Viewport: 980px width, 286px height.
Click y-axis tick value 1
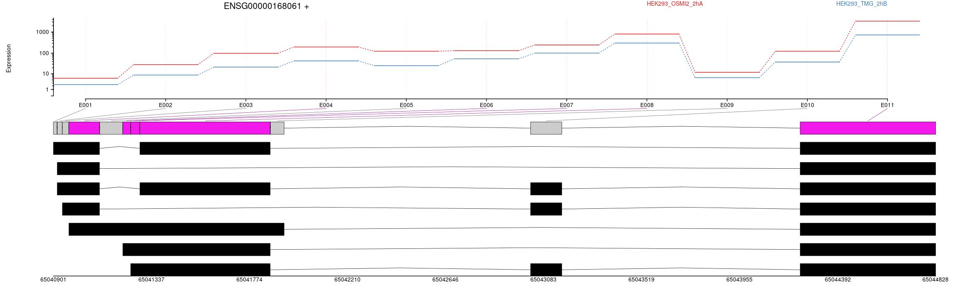[48, 90]
